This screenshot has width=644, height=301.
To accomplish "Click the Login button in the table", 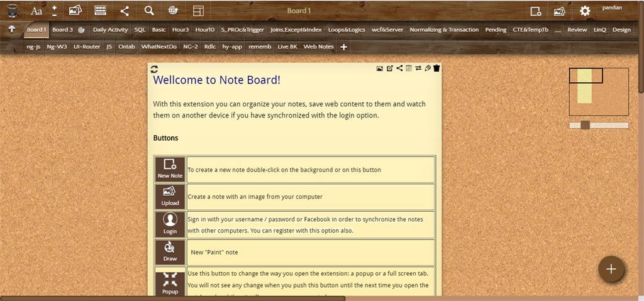I will pyautogui.click(x=170, y=224).
